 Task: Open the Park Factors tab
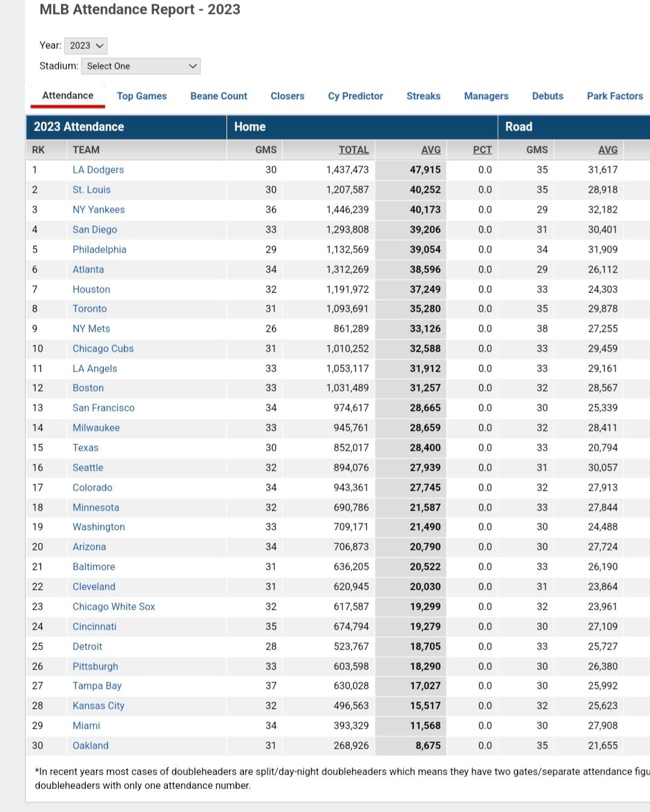click(615, 96)
